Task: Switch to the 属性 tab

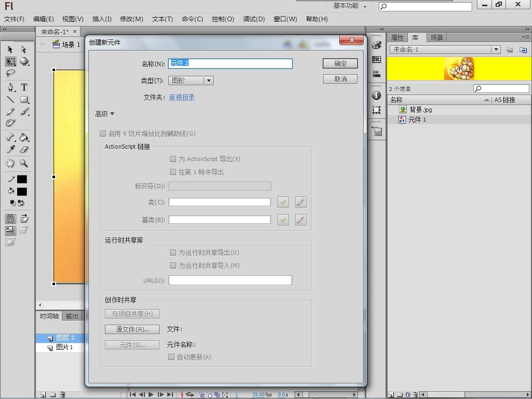Action: coord(397,37)
